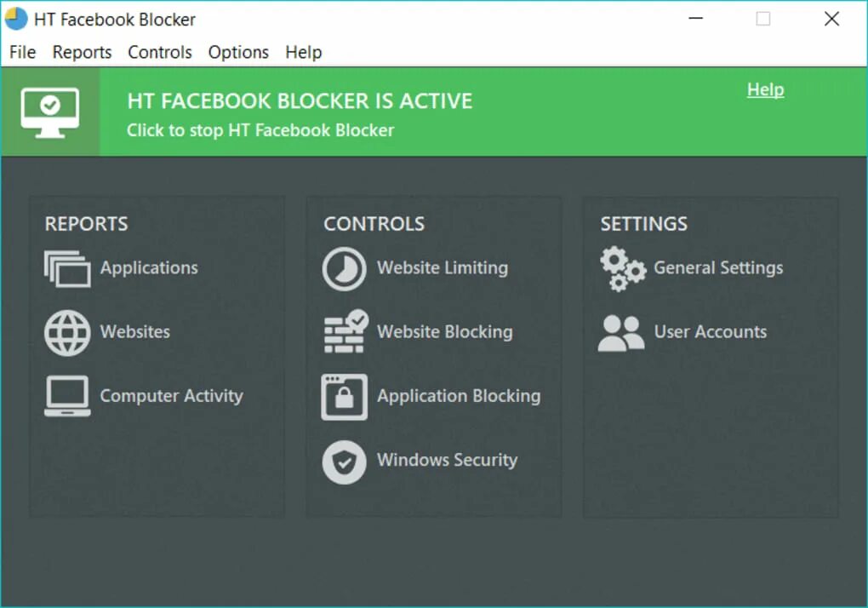Click the User Accounts people icon
The width and height of the screenshot is (868, 608).
pyautogui.click(x=621, y=333)
